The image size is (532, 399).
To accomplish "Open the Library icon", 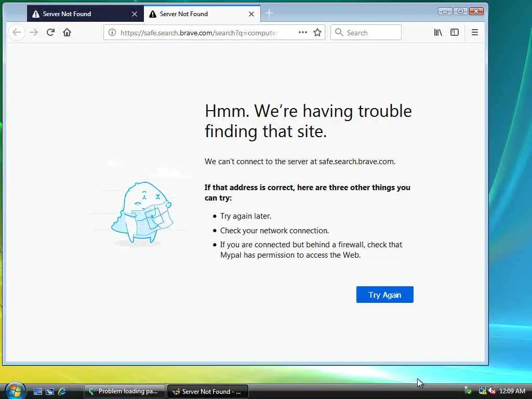I will pyautogui.click(x=438, y=33).
